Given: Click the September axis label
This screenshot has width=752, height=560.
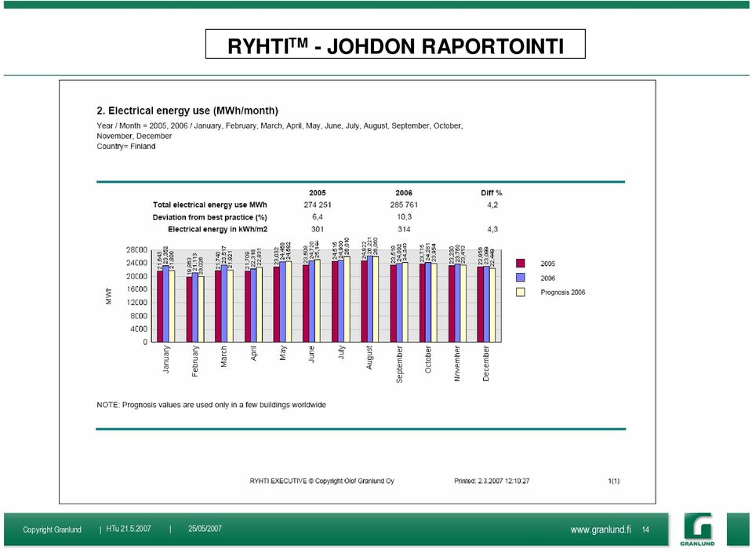Looking at the screenshot, I should (x=399, y=364).
